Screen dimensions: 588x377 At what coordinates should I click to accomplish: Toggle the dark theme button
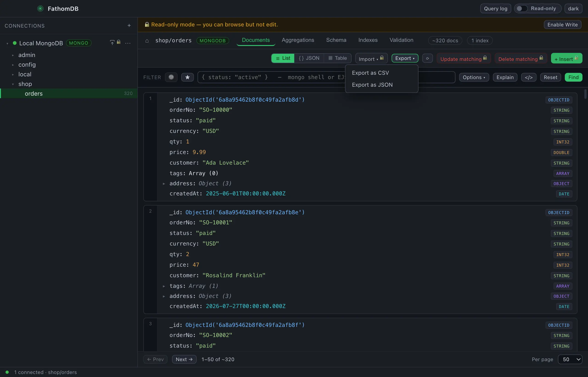point(573,9)
